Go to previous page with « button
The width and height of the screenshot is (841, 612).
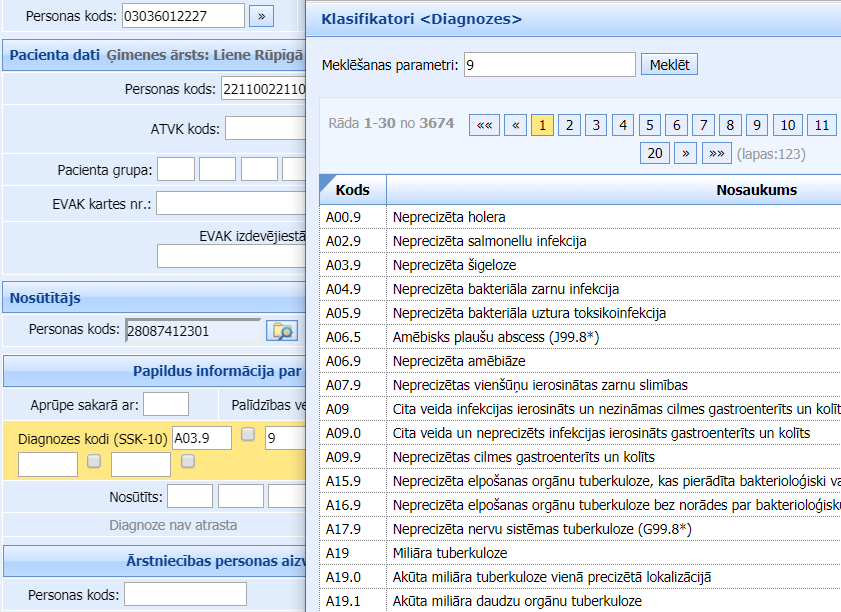(515, 125)
